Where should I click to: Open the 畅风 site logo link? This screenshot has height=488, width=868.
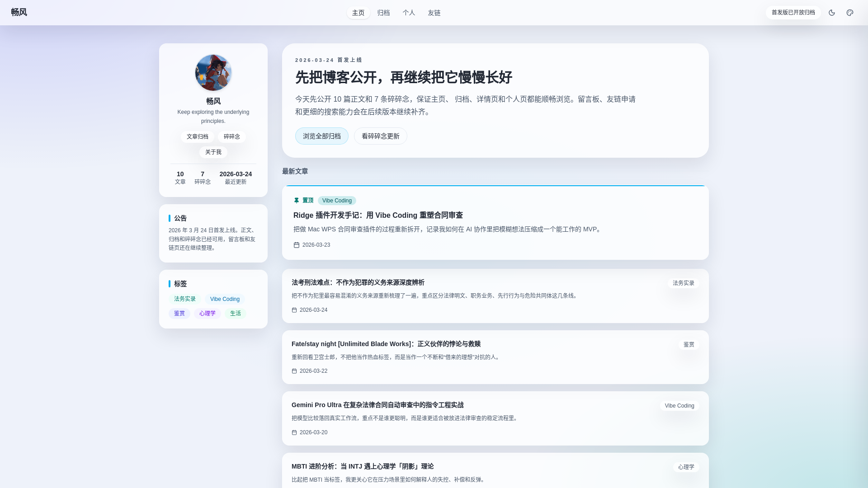click(x=19, y=12)
